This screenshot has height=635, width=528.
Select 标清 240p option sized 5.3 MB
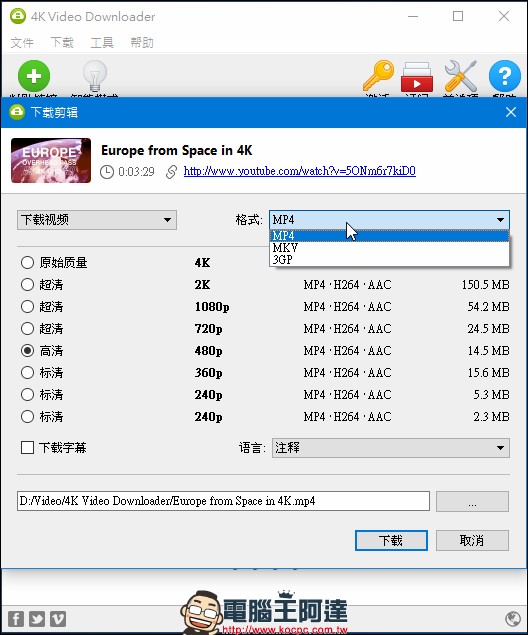pos(27,394)
